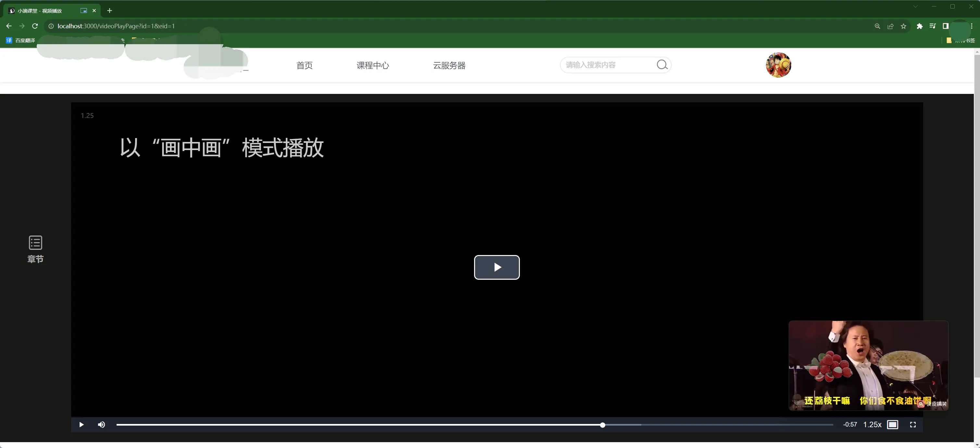Click the scrollbar down arrow
Image resolution: width=980 pixels, height=448 pixels.
pos(976,444)
